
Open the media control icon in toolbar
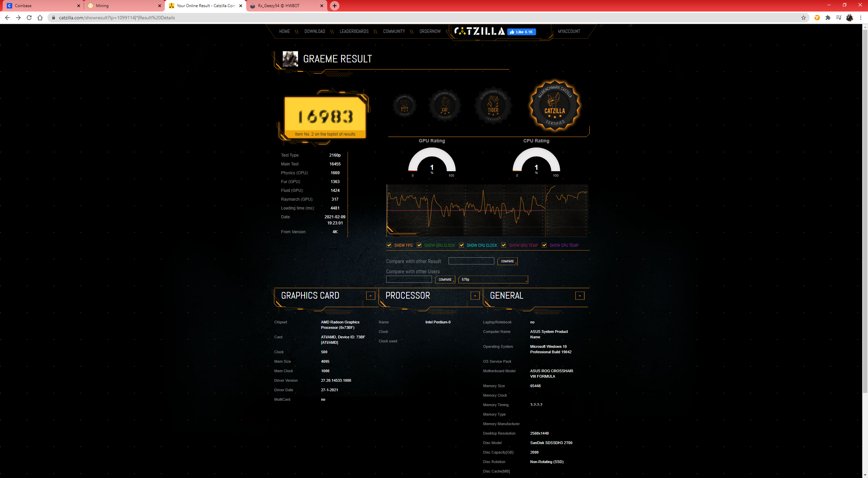pos(839,18)
